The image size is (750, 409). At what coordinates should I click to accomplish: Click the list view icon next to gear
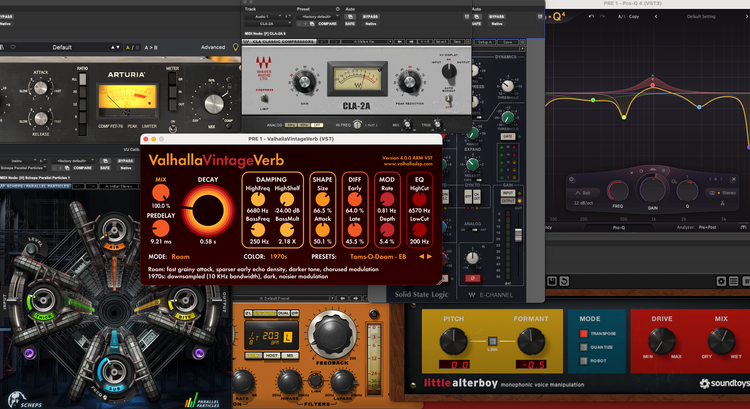click(733, 281)
